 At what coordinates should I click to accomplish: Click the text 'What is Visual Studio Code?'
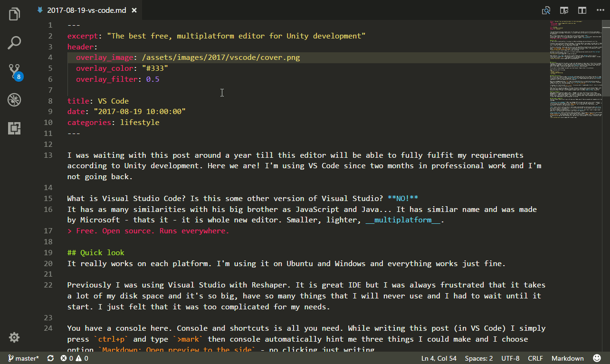click(126, 198)
